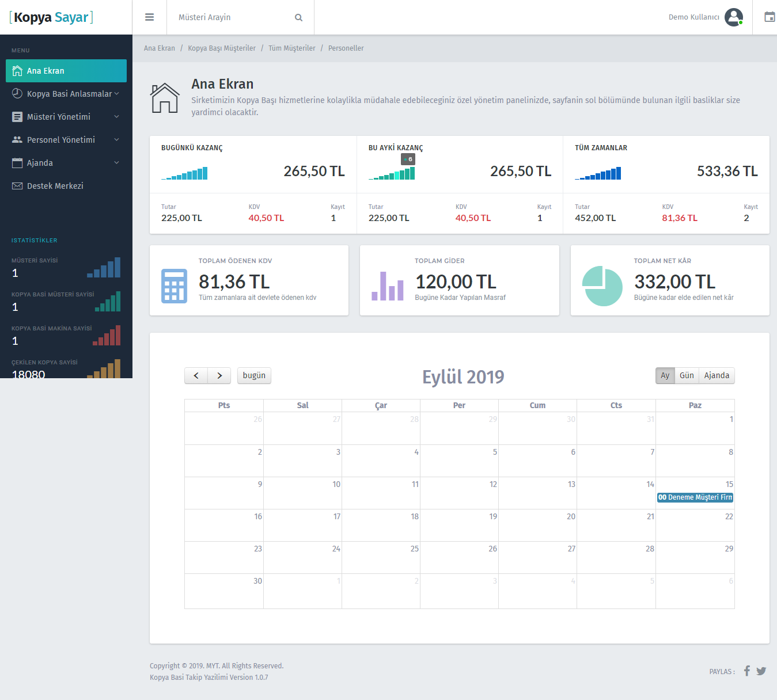Image resolution: width=777 pixels, height=700 pixels.
Task: Share on Facebook icon in footer
Action: point(746,671)
